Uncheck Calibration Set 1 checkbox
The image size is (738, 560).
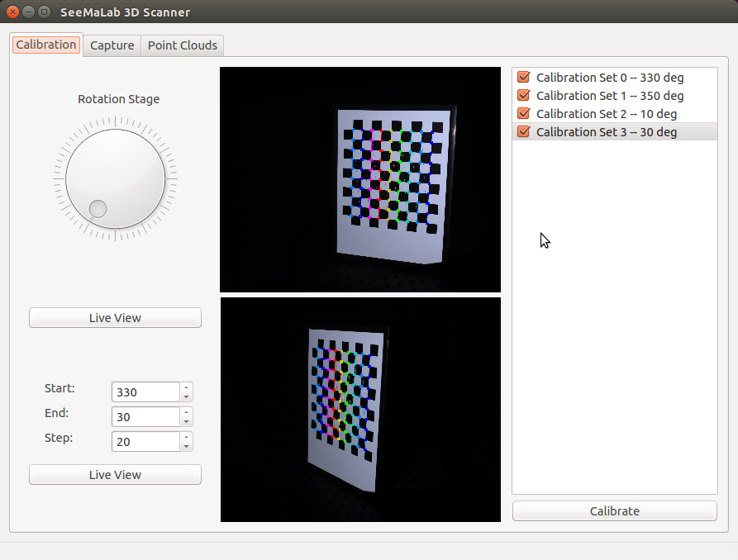click(523, 96)
